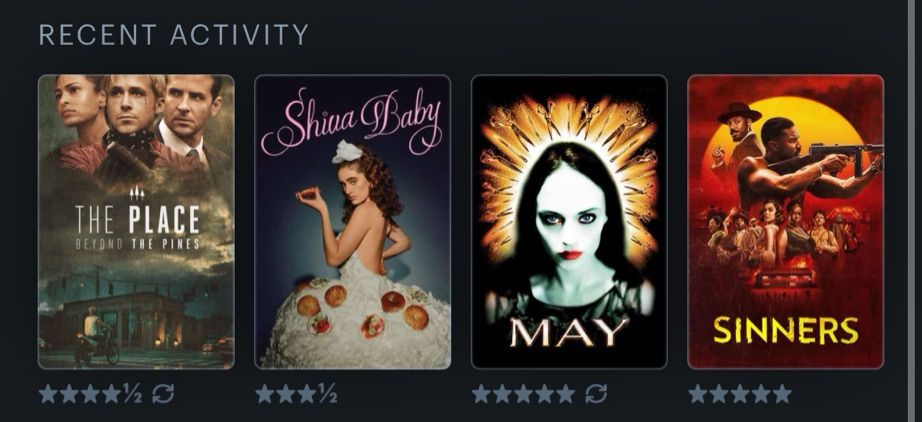Open The Place Beyond the Pines poster
922x422 pixels.
(136, 222)
